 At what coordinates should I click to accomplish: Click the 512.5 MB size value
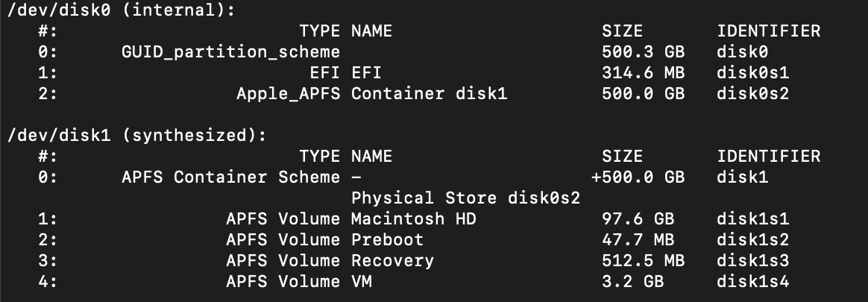[643, 261]
